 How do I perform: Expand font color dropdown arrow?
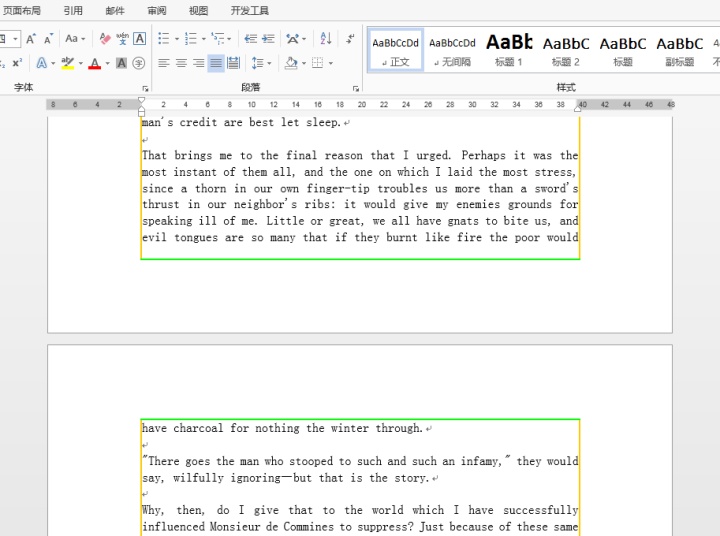pyautogui.click(x=107, y=63)
